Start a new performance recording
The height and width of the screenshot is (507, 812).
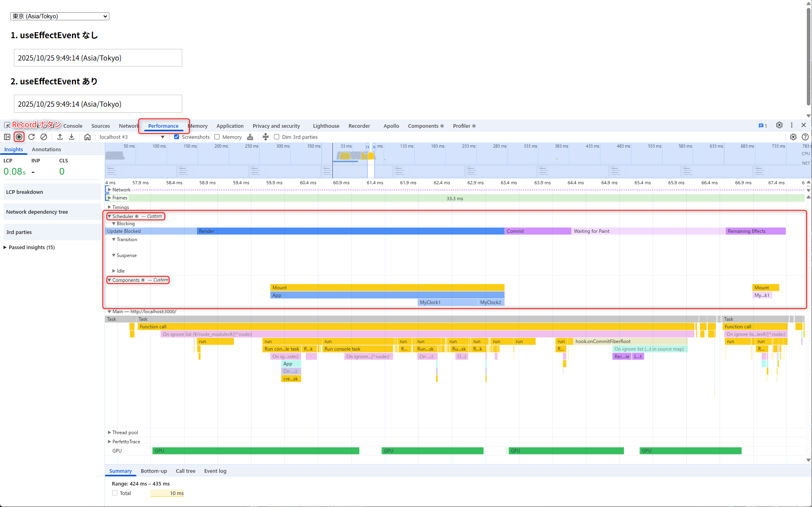(x=19, y=137)
